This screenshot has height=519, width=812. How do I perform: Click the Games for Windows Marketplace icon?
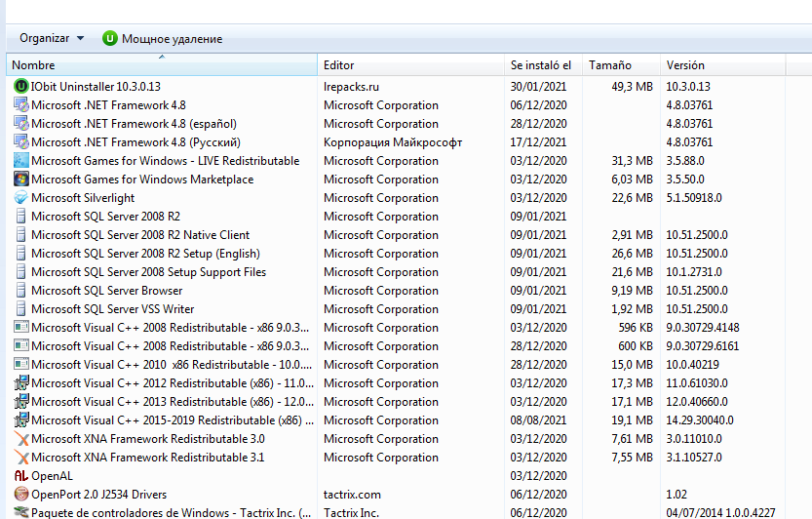coord(21,180)
